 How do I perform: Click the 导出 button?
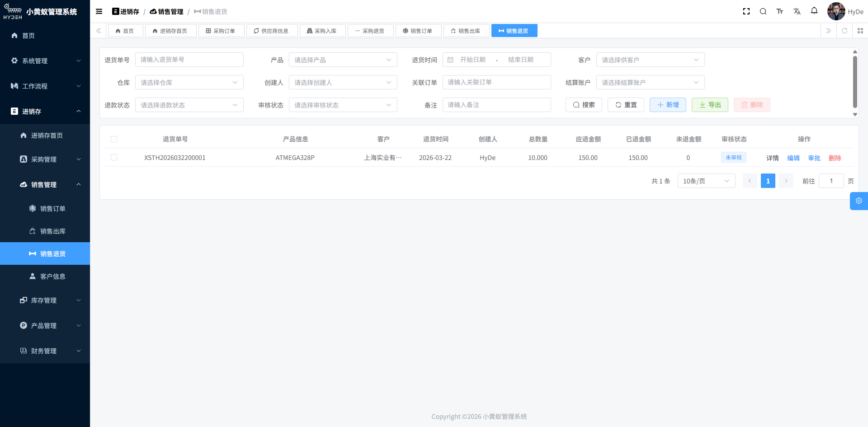[710, 105]
